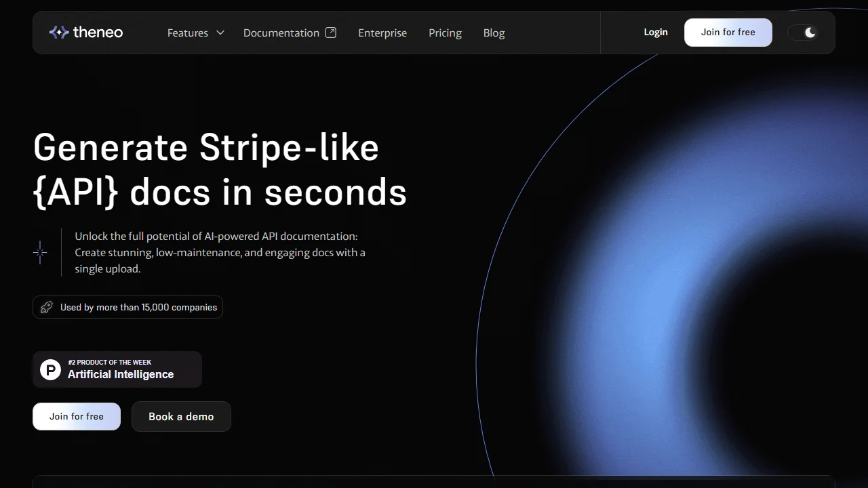Click the Product Hunt "P" logo
Viewport: 868px width, 488px height.
[50, 369]
